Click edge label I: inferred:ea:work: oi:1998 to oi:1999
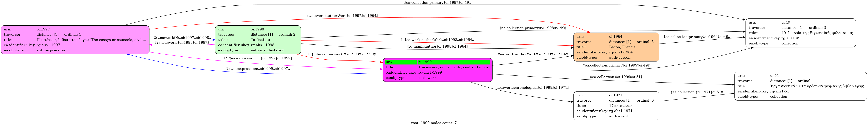 (342, 54)
